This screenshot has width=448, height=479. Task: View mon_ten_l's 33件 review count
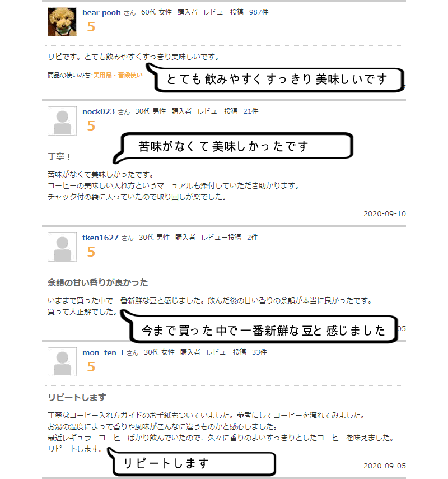259,352
